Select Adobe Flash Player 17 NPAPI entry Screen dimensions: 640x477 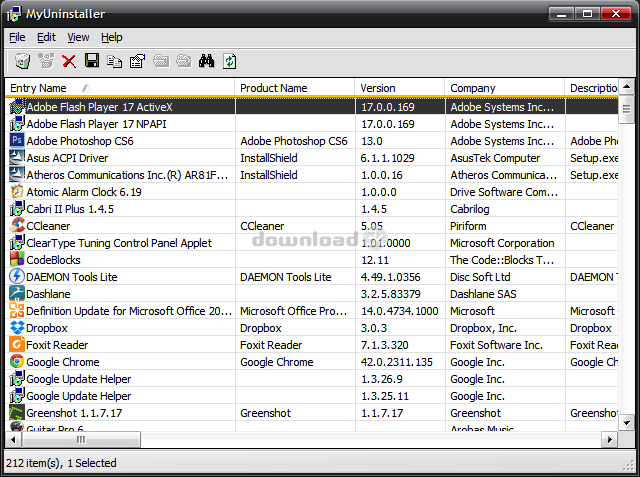pyautogui.click(x=96, y=124)
